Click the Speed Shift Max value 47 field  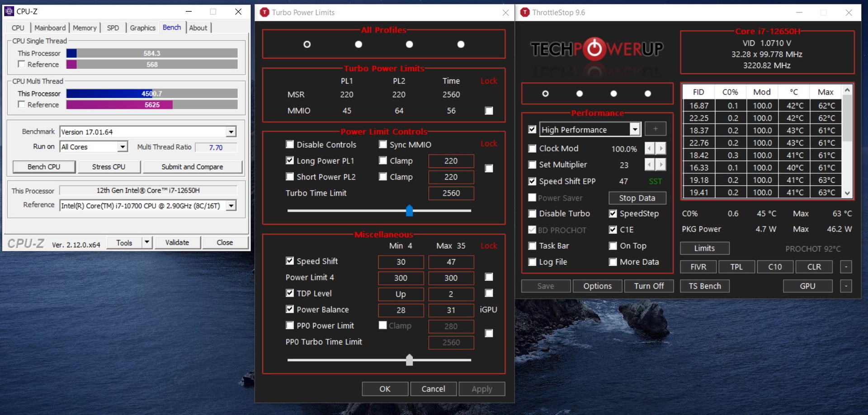coord(451,262)
